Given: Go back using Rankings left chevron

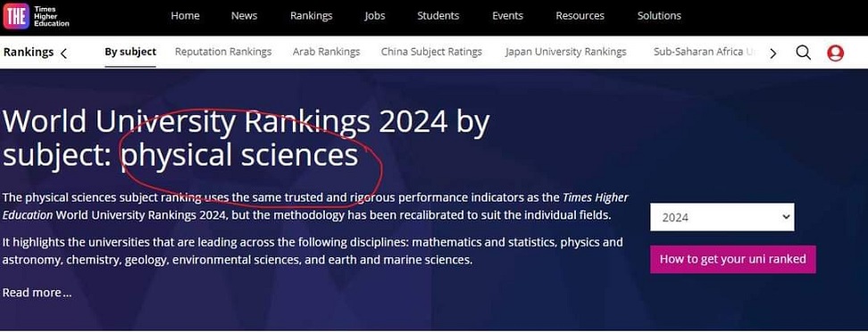Looking at the screenshot, I should [63, 54].
